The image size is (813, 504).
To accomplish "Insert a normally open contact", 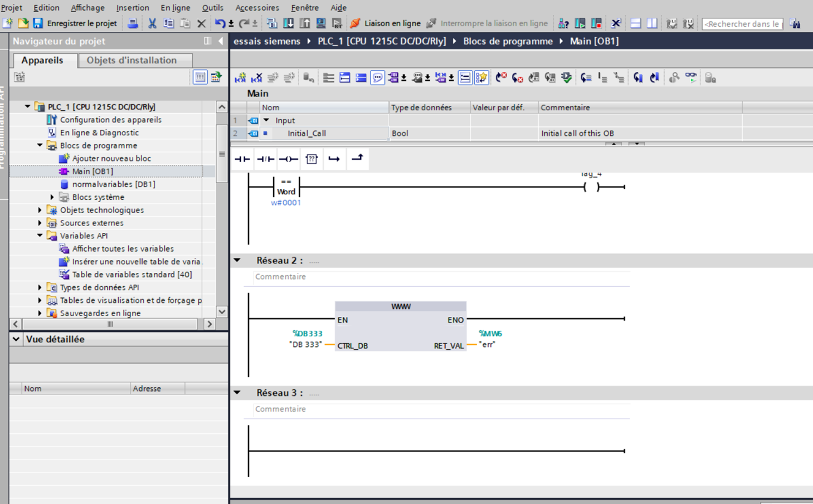I will (x=242, y=159).
